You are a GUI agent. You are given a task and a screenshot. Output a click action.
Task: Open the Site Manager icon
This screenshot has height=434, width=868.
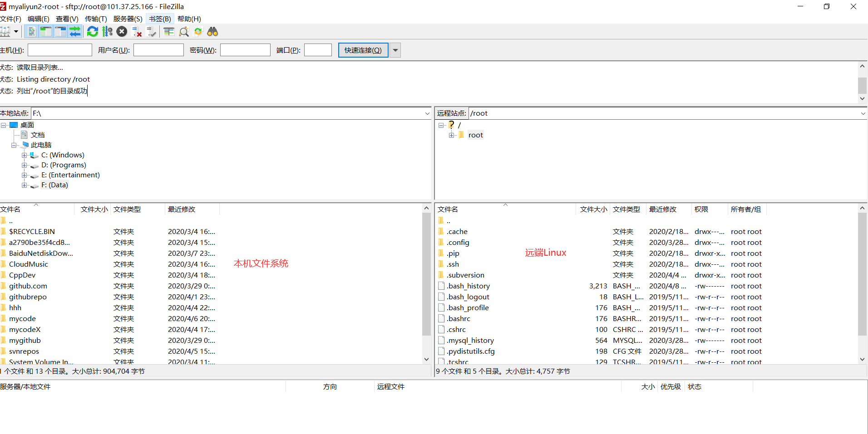point(5,31)
